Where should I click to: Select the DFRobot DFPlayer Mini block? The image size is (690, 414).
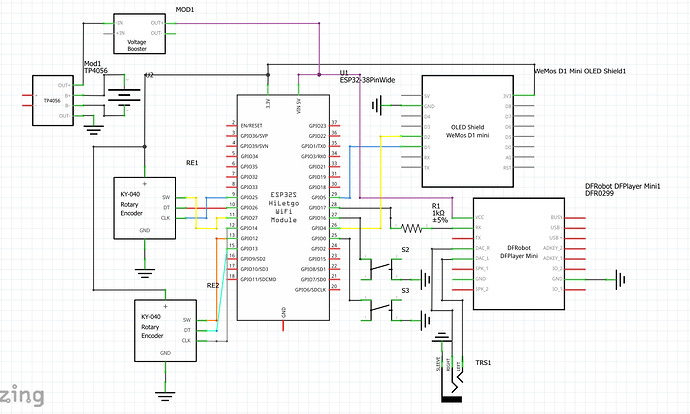pyautogui.click(x=519, y=253)
